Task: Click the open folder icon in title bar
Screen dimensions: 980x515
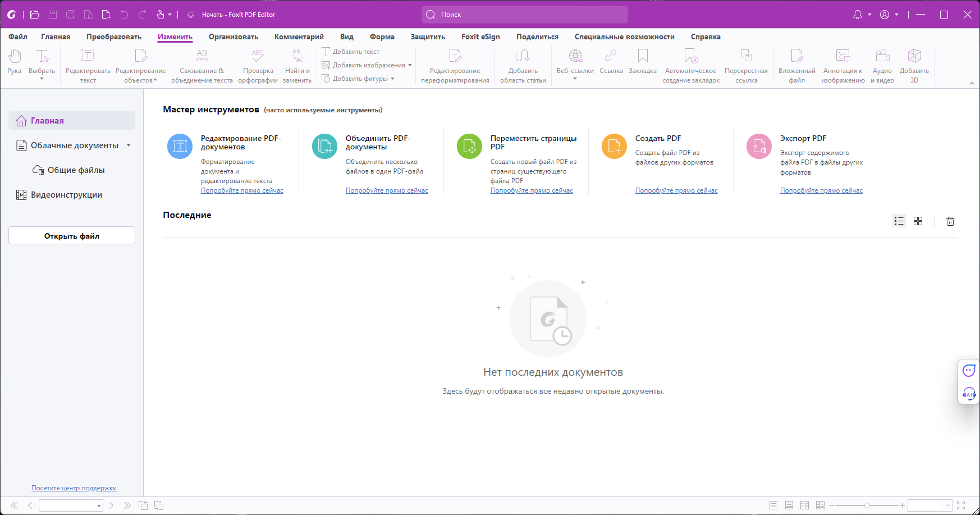Action: point(35,15)
